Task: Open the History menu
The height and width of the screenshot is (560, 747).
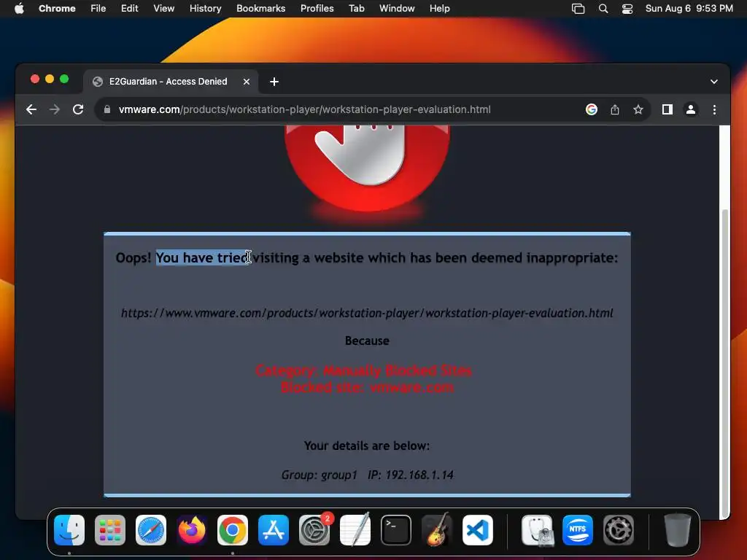Action: coord(205,9)
